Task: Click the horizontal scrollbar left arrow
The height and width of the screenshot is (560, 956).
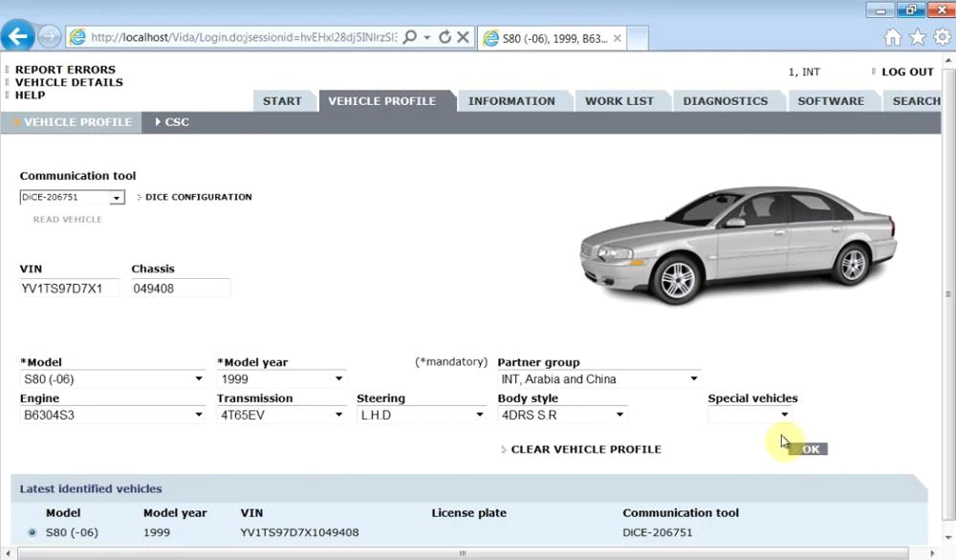Action: 8,553
